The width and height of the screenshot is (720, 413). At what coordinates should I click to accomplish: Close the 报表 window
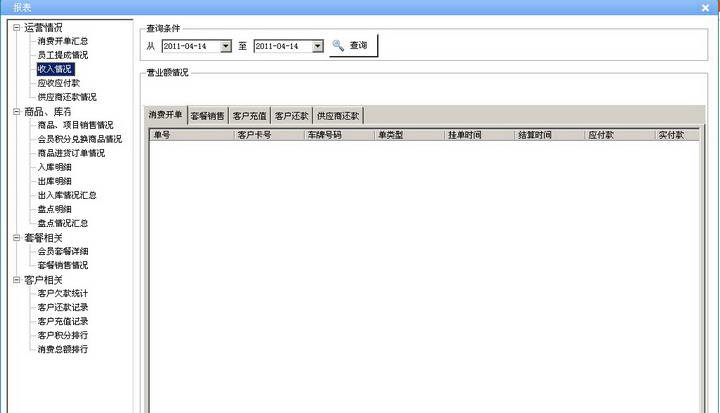(708, 7)
